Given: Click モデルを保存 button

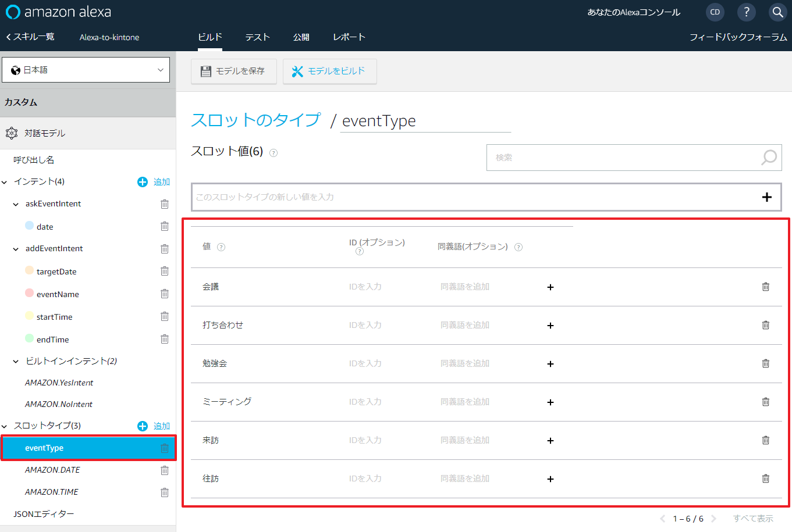Looking at the screenshot, I should (x=233, y=71).
